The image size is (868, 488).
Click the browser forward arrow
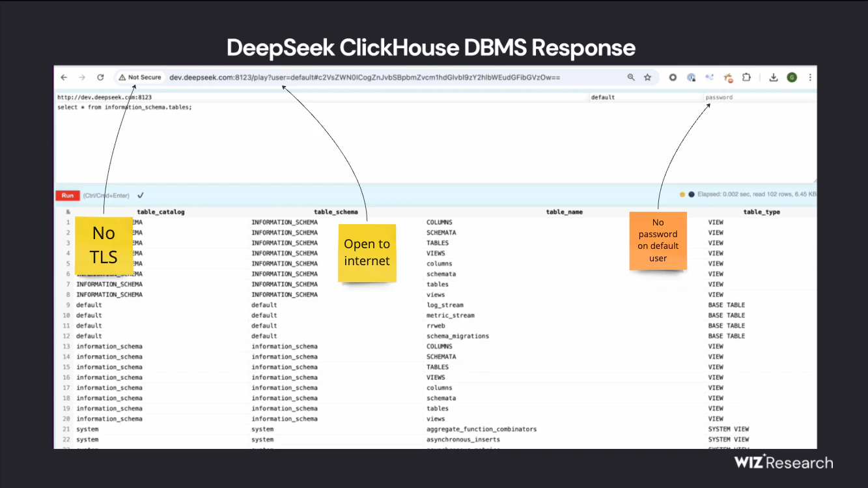tap(82, 78)
